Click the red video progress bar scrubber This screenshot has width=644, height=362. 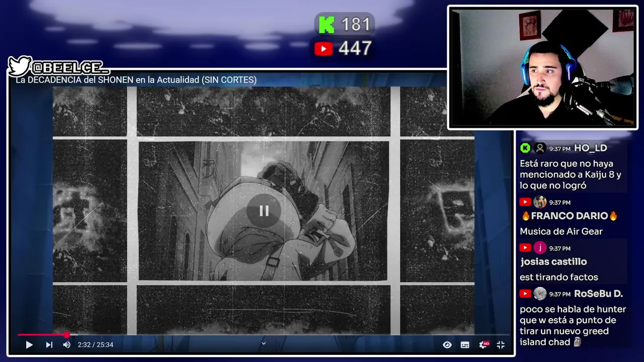(x=67, y=335)
